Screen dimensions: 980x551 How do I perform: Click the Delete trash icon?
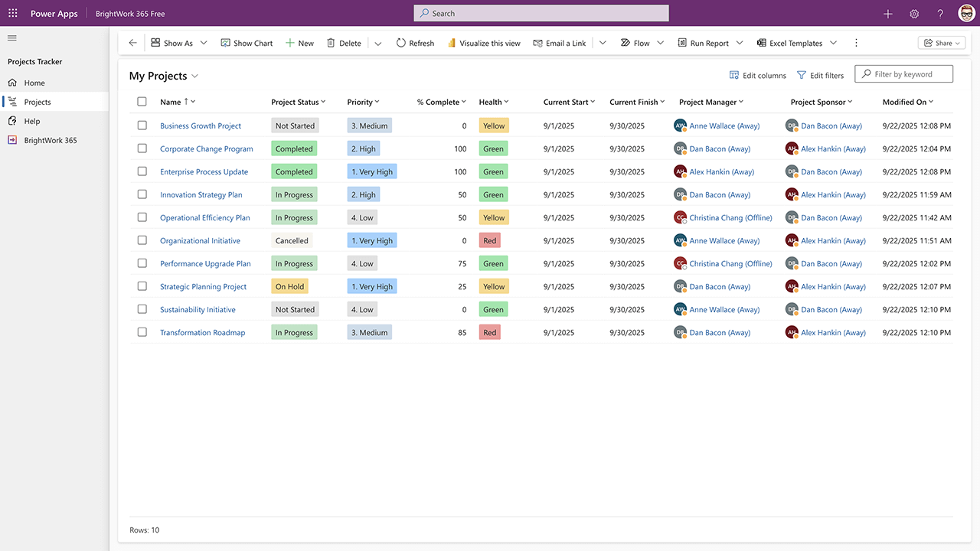(331, 43)
